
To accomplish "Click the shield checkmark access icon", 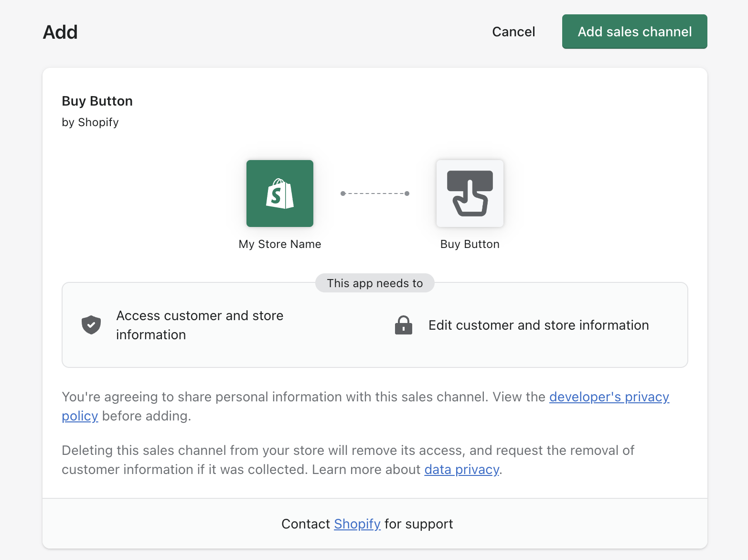I will [x=91, y=325].
